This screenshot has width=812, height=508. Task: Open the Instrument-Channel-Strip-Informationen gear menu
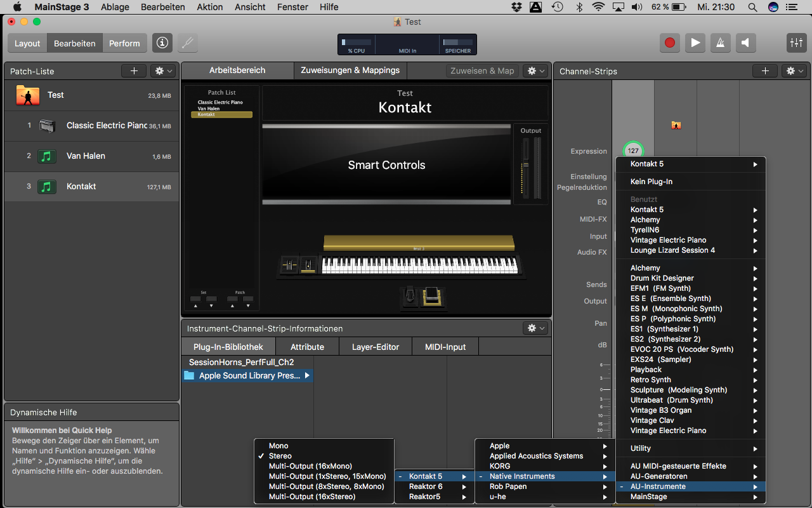click(534, 328)
